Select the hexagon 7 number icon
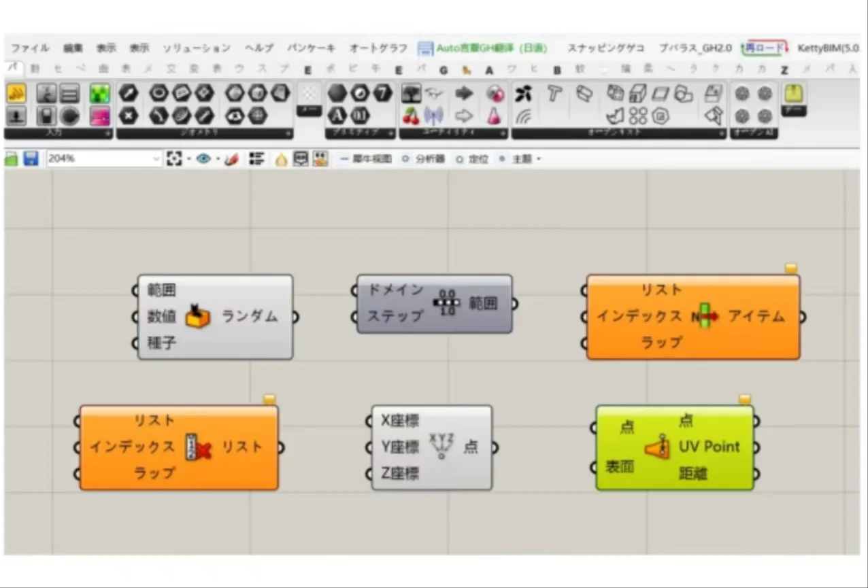Viewport: 868px width, 588px height. point(383,93)
